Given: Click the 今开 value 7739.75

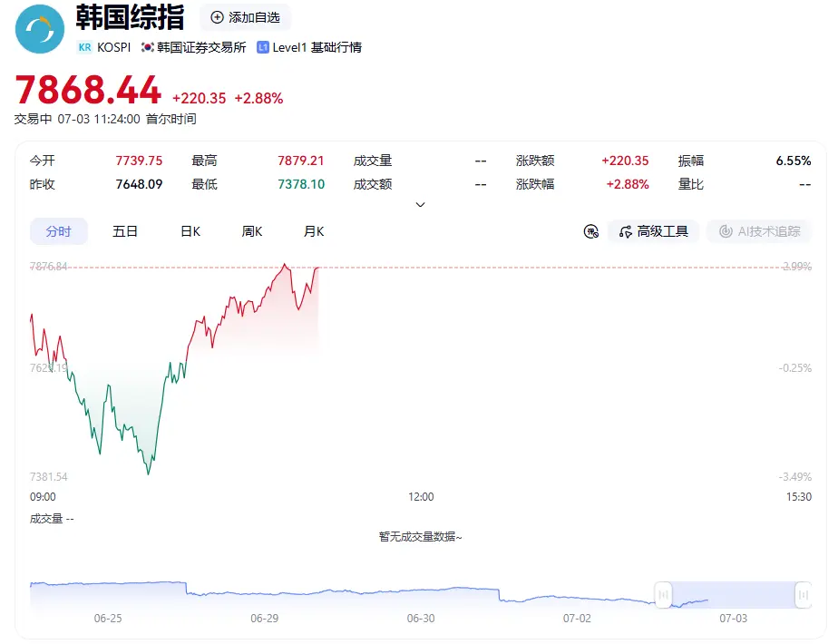Looking at the screenshot, I should tap(139, 161).
